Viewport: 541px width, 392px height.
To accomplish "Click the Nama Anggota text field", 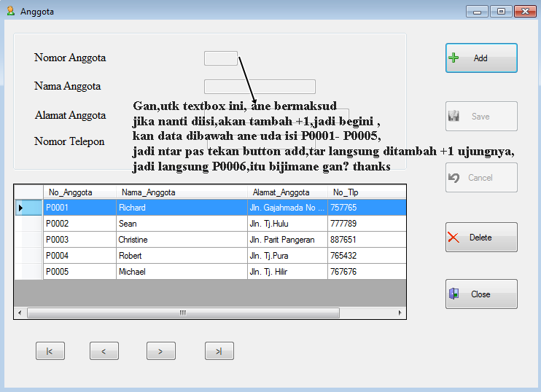I will tap(260, 87).
